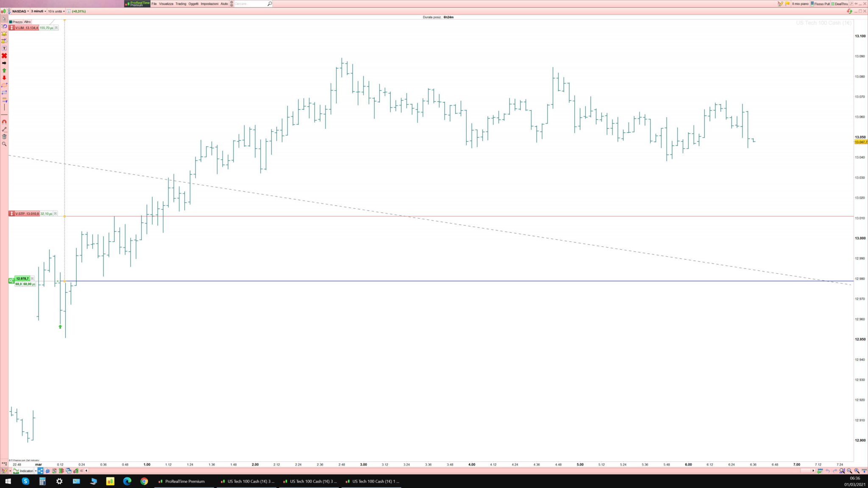Open the Impostazioni menu
The width and height of the screenshot is (868, 488).
(x=209, y=4)
